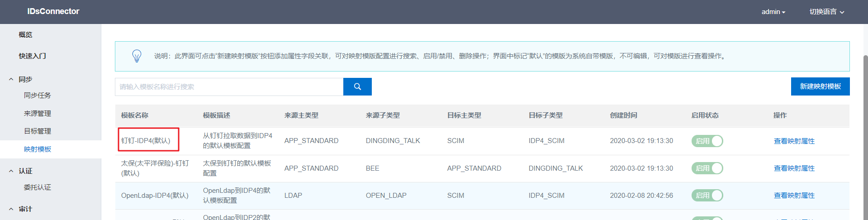Open 目标管理 in the sidebar

[38, 131]
